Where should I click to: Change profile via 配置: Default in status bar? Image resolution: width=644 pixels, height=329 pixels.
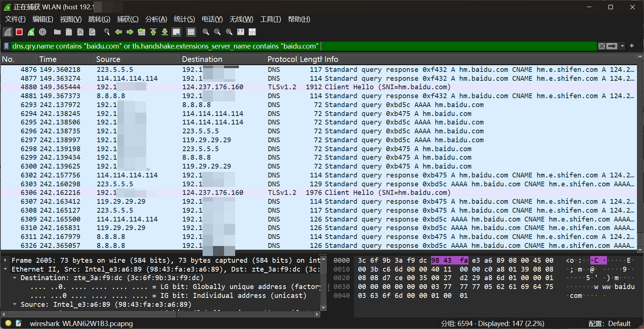tap(610, 323)
